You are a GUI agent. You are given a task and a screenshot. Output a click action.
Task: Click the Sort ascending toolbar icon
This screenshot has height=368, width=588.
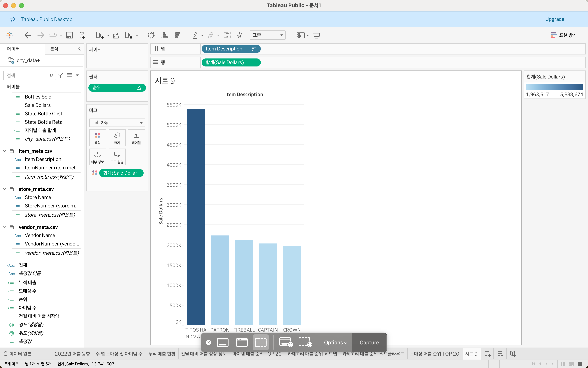pyautogui.click(x=164, y=35)
